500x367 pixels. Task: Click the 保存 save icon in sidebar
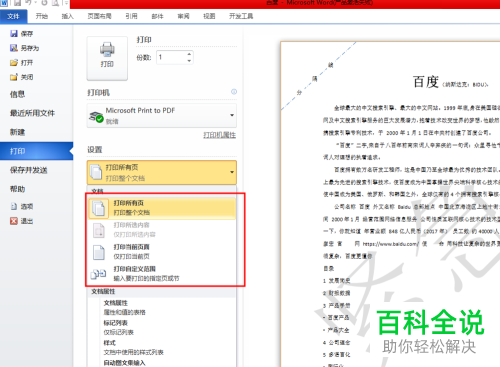coord(14,34)
